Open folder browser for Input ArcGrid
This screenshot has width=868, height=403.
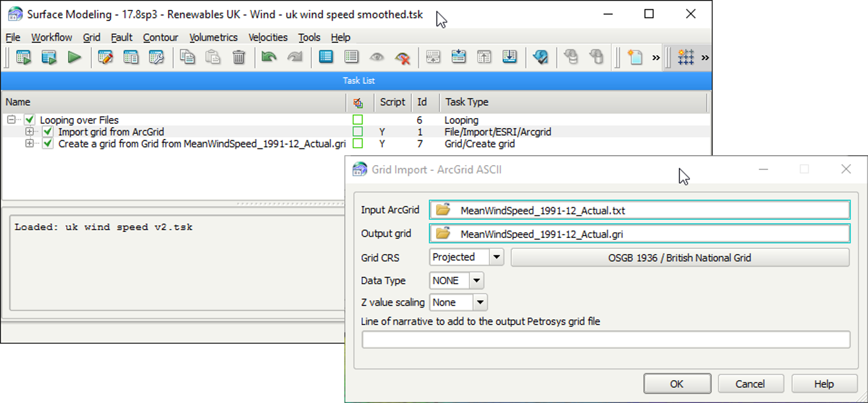tap(443, 210)
